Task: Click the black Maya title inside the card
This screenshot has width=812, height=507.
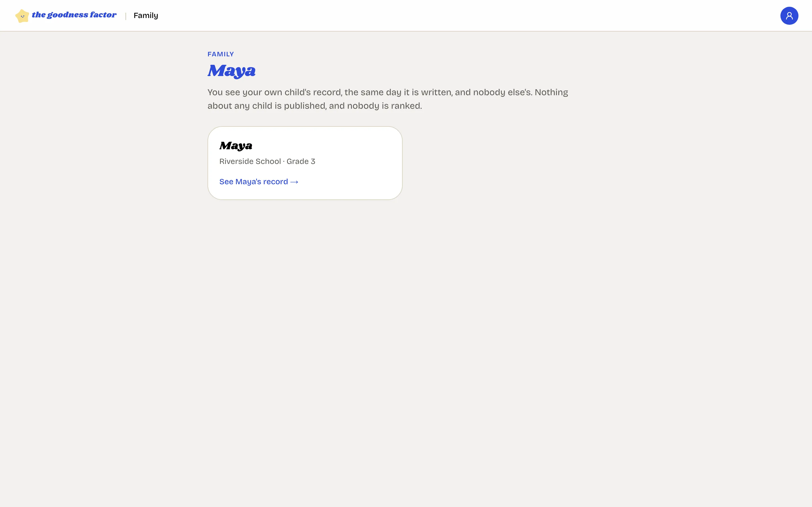Action: pyautogui.click(x=235, y=146)
